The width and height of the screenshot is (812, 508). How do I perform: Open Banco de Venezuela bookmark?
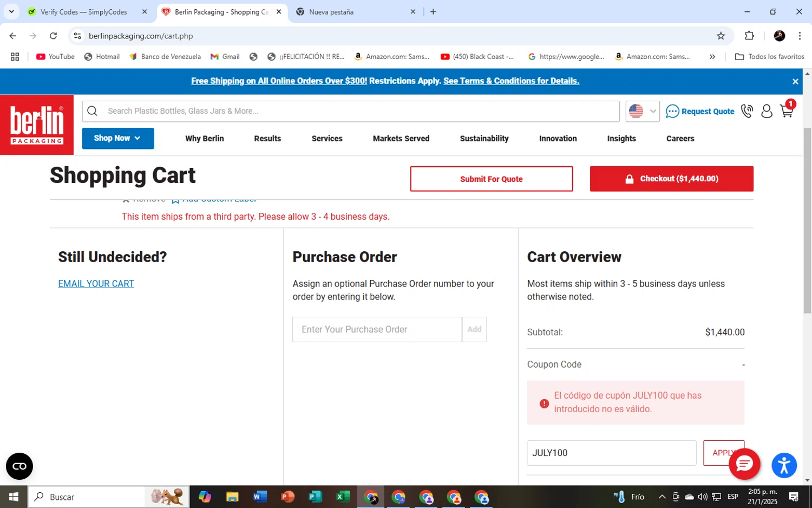(165, 56)
